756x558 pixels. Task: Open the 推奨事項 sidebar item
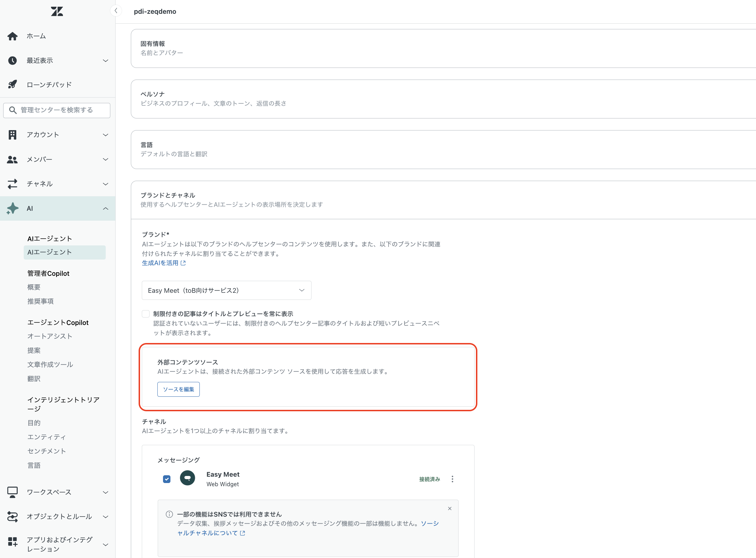[41, 301]
